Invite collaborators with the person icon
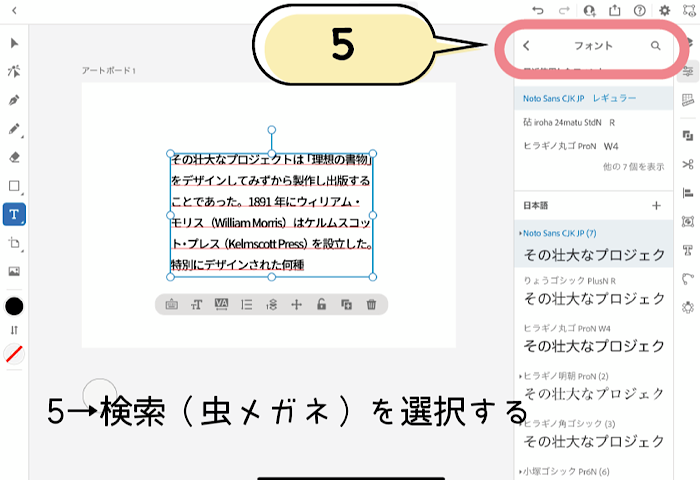700x480 pixels. pos(589,10)
